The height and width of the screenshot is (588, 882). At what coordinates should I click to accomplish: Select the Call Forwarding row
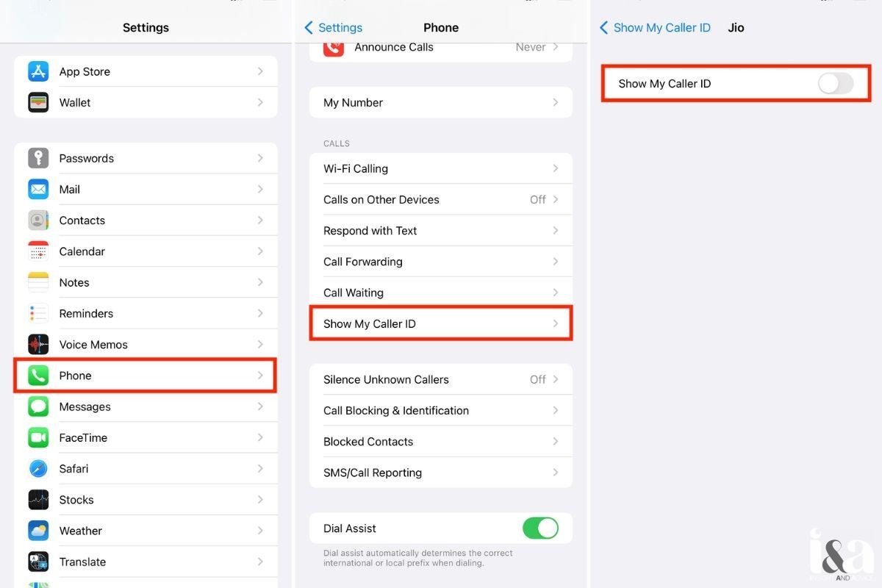click(440, 262)
